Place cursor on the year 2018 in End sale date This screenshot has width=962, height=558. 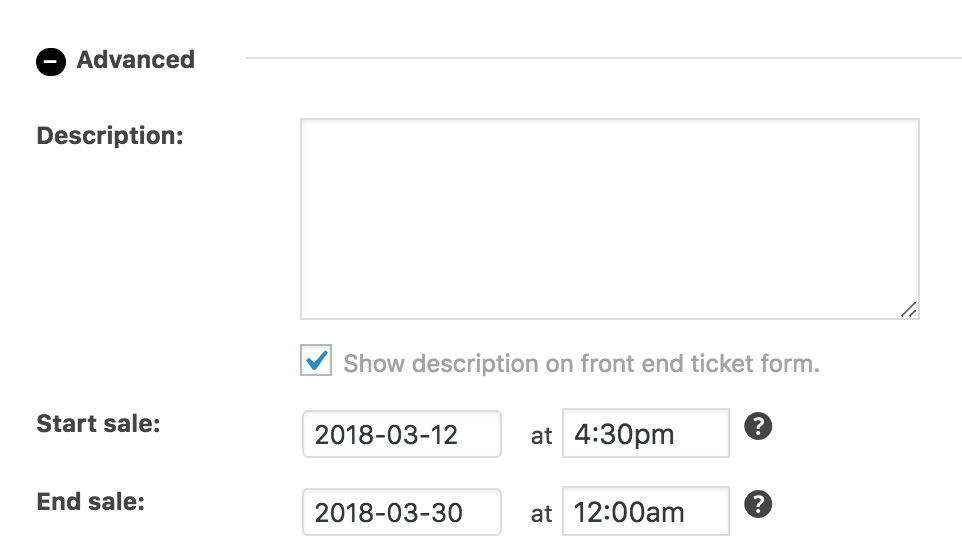tap(339, 514)
